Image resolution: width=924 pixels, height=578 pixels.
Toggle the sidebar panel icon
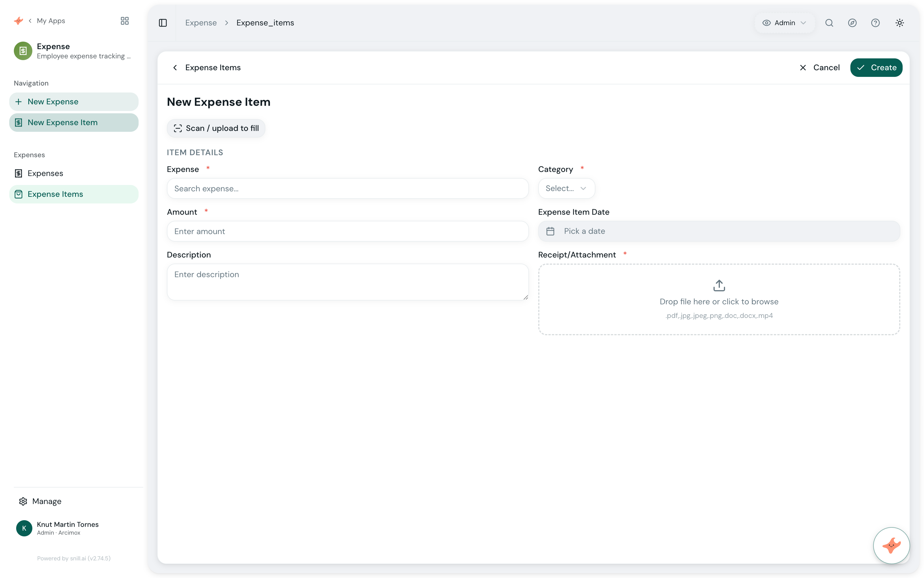tap(163, 23)
